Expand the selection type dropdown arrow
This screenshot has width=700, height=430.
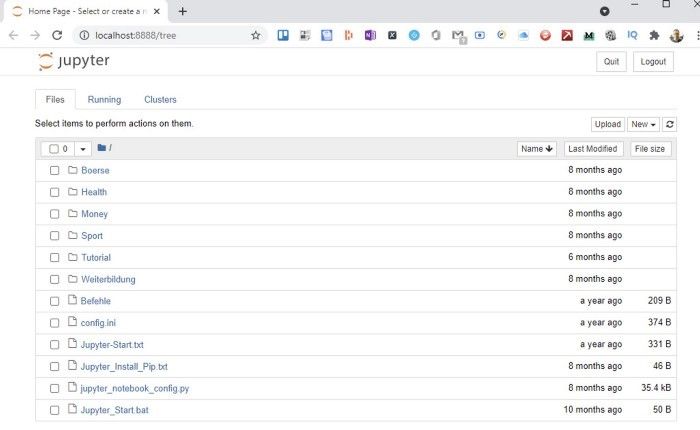(x=83, y=149)
